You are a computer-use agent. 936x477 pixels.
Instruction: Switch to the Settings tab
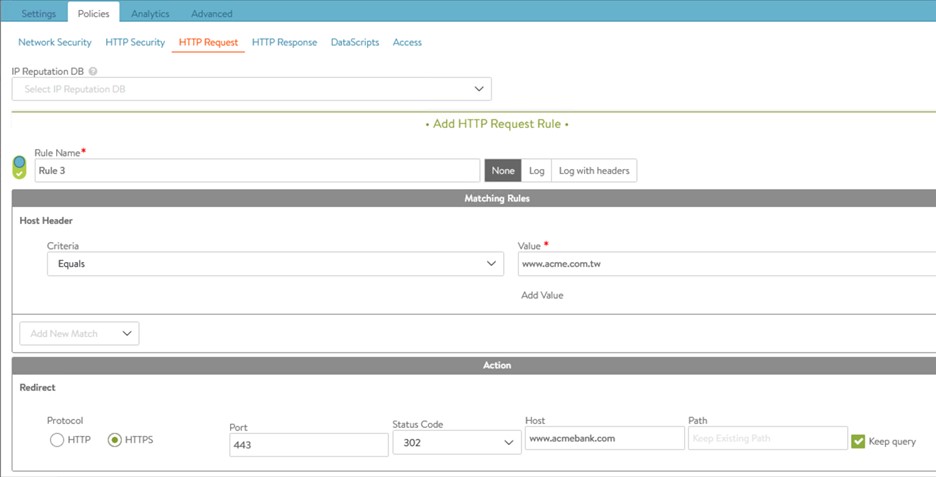[x=39, y=14]
